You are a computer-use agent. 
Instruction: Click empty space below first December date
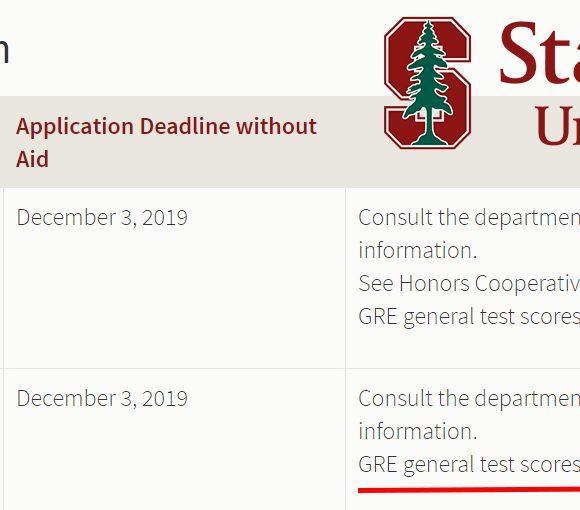175,296
